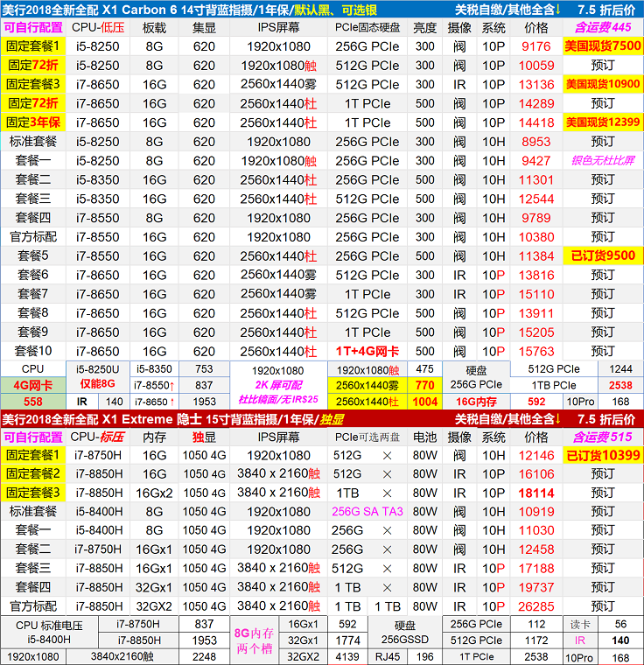Click the 美国现货10900 stock cell

click(x=602, y=84)
